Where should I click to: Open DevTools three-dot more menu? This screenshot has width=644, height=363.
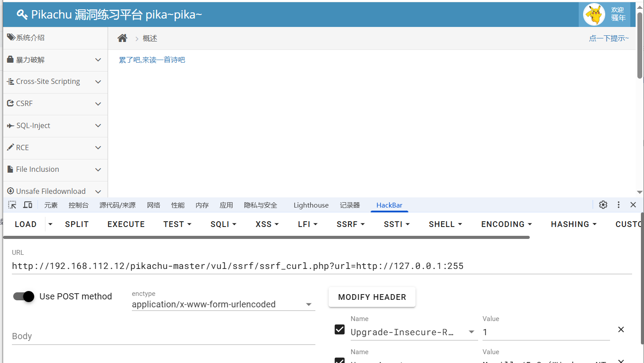click(618, 204)
